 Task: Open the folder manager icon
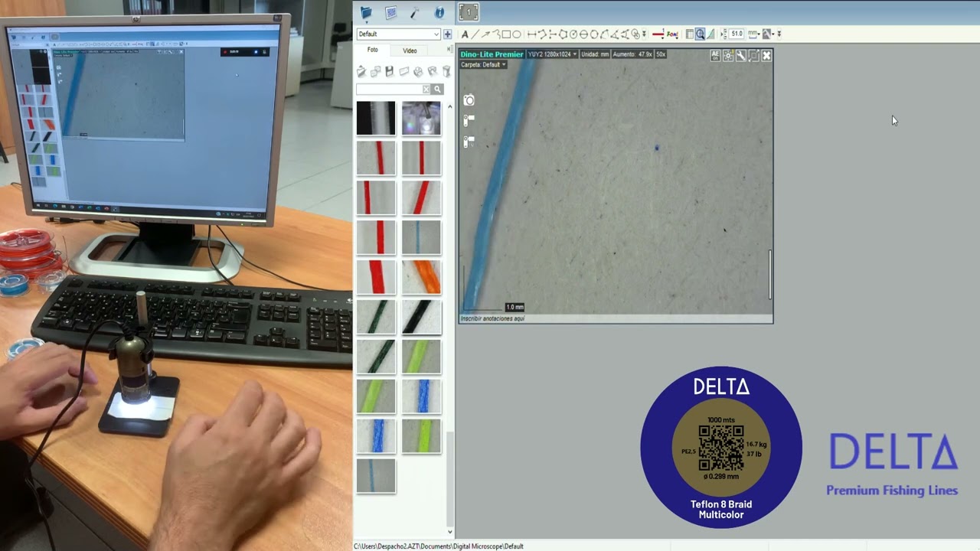[x=366, y=12]
